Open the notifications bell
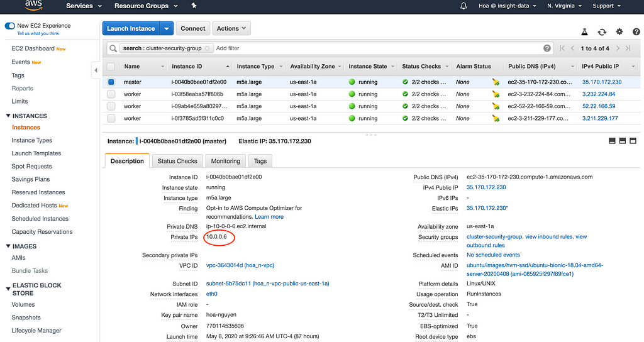 (x=464, y=6)
